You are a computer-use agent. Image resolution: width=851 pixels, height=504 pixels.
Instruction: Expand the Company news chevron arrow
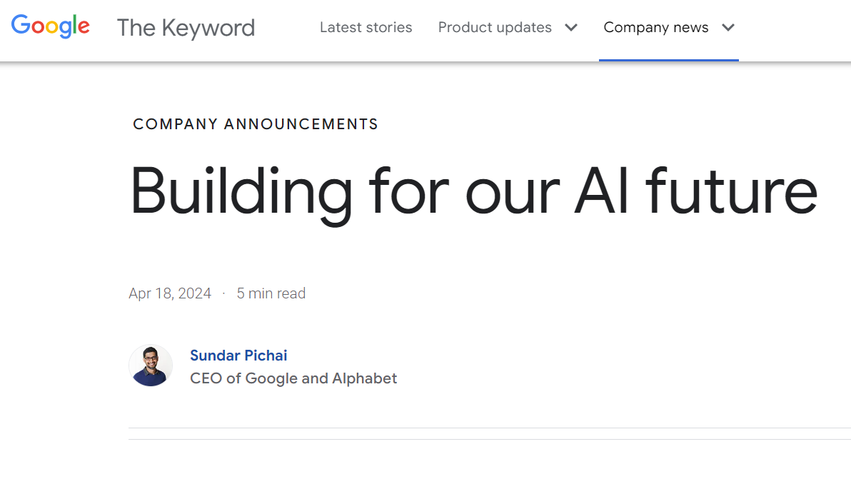[x=728, y=27]
